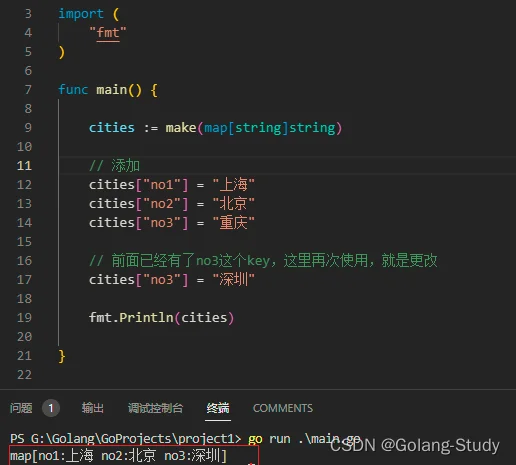Switch to the 调试控制台 tab
The width and height of the screenshot is (516, 465).
[155, 408]
